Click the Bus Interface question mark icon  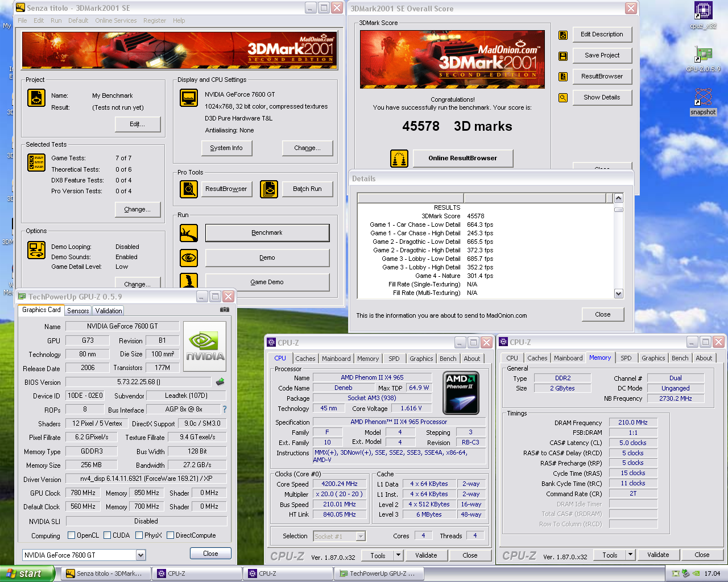click(224, 409)
